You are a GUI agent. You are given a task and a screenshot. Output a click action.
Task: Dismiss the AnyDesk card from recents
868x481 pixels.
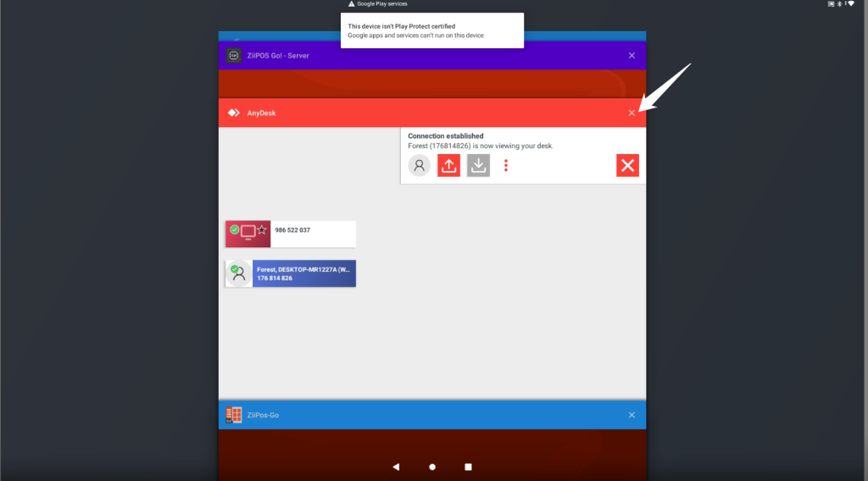click(632, 113)
